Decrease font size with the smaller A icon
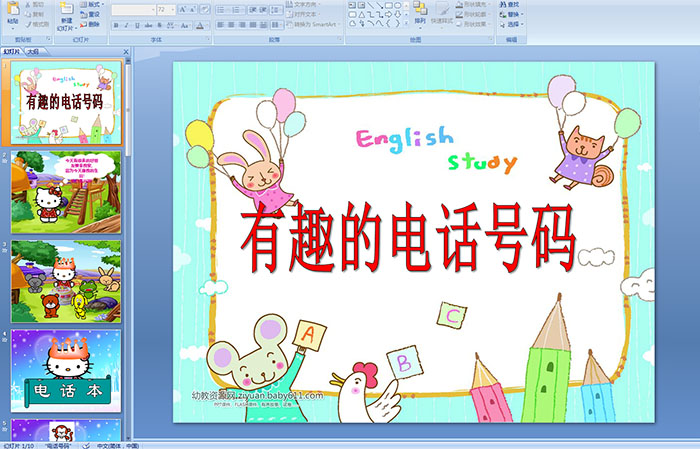The image size is (700, 449). point(193,9)
